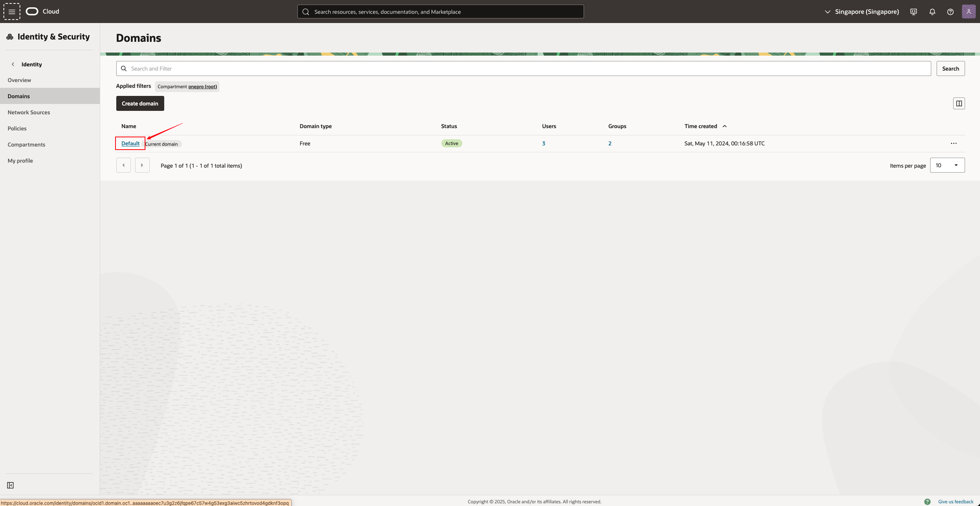980x506 pixels.
Task: Open the help question mark menu
Action: [x=950, y=12]
